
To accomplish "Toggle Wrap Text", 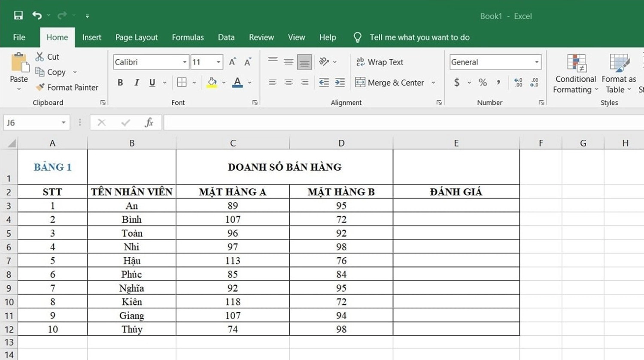I will [x=380, y=62].
